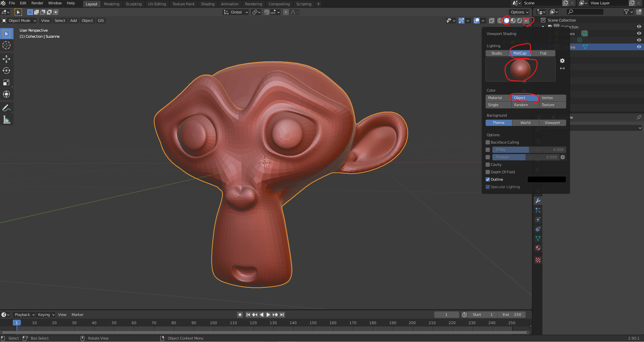Select the Scale tool
The image size is (644, 342).
tap(6, 83)
